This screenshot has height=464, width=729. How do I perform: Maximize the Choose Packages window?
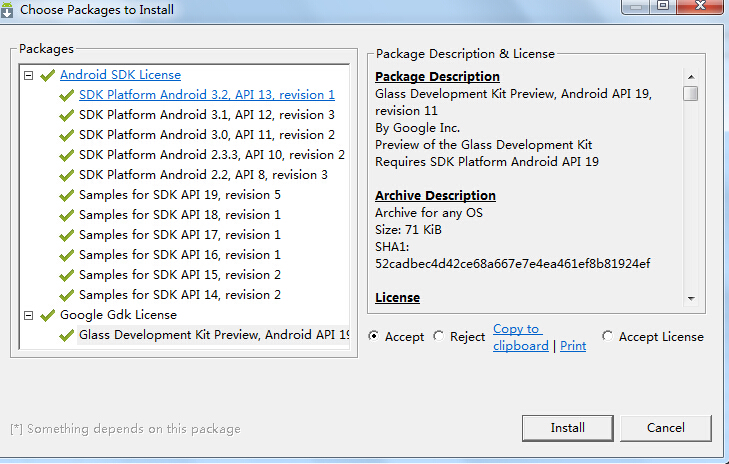(663, 6)
